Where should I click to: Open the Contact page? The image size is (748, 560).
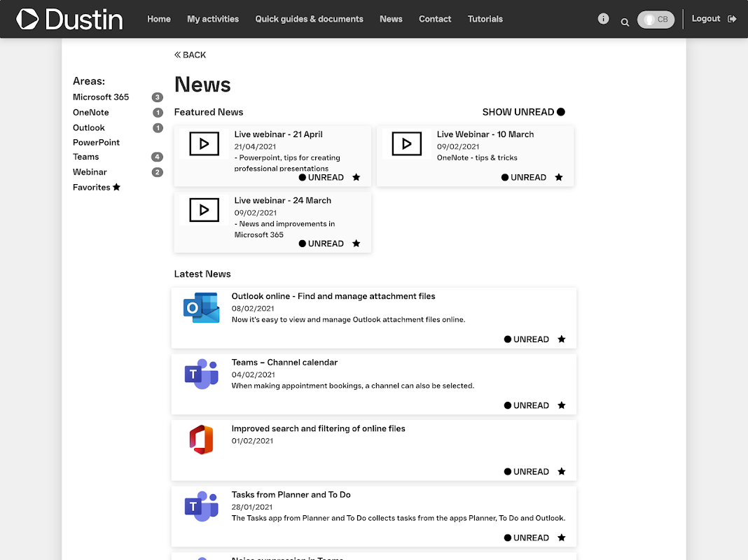435,19
